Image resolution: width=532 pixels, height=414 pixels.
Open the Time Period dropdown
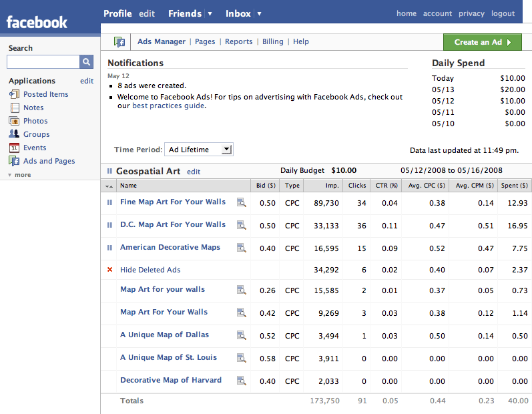click(x=199, y=150)
